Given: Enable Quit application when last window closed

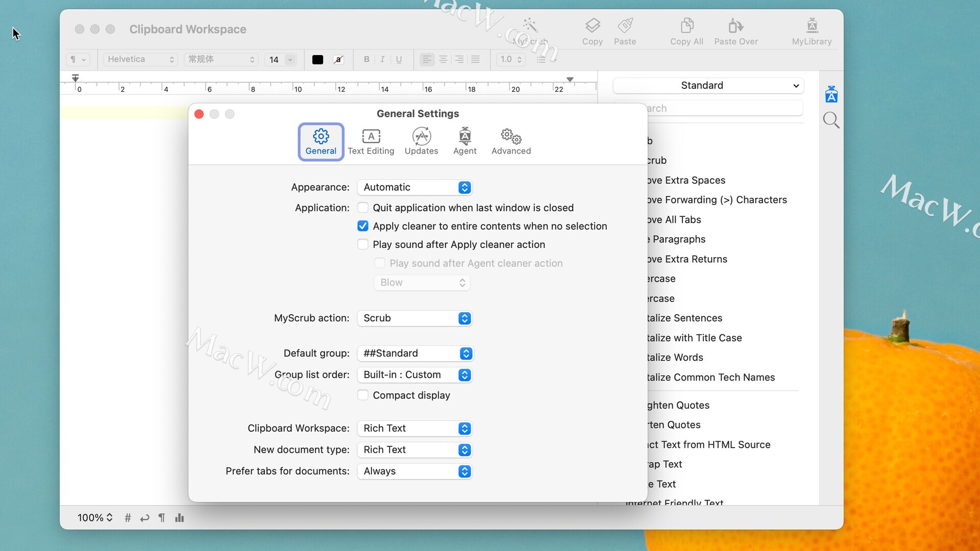Looking at the screenshot, I should (x=363, y=208).
